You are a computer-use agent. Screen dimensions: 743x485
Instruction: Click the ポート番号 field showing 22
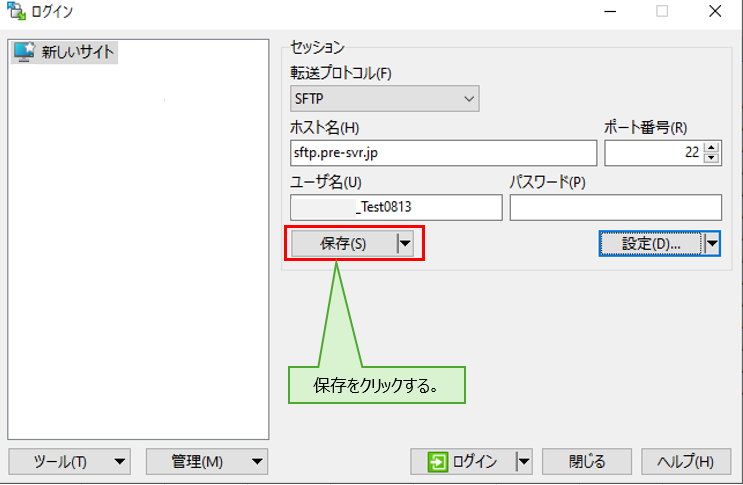point(653,153)
